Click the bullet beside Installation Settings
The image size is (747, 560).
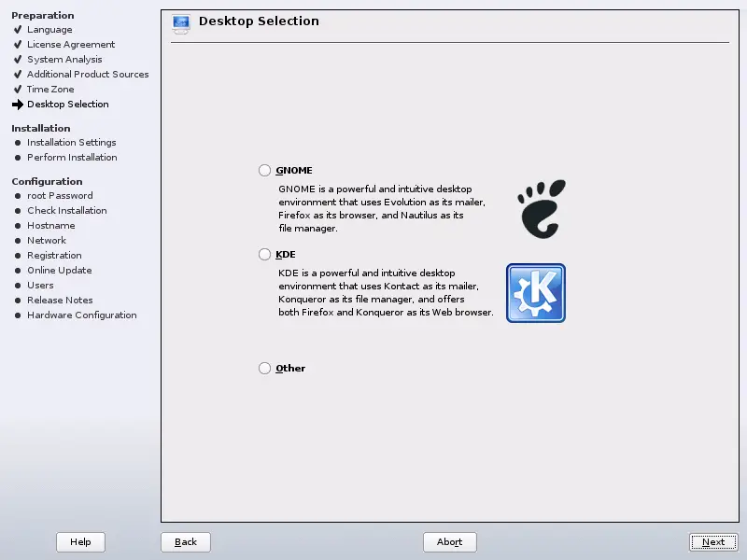point(17,143)
